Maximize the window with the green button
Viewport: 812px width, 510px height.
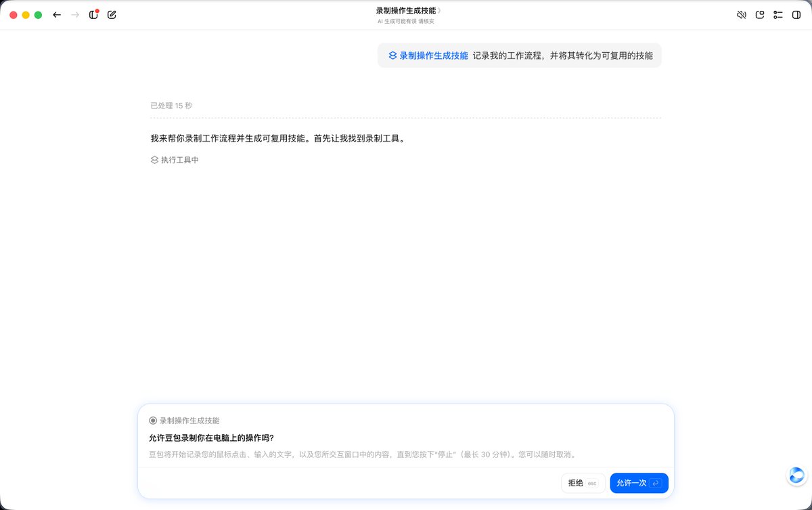point(38,15)
